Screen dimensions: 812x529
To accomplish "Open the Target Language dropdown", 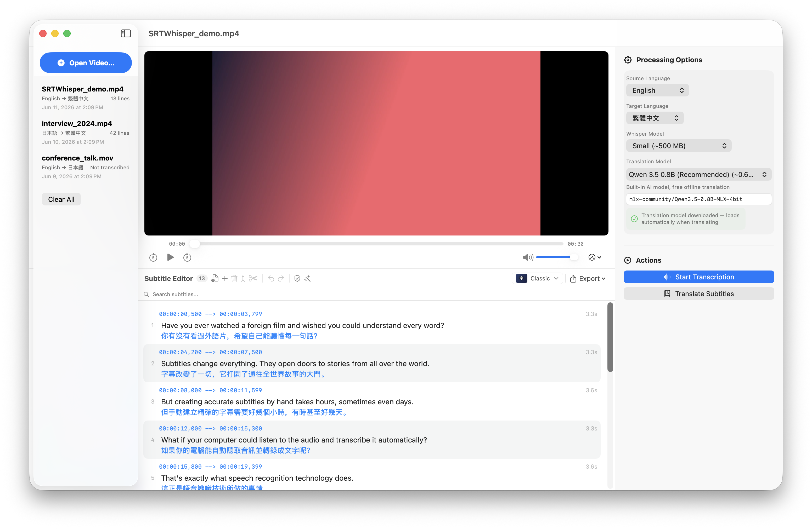I will point(655,118).
